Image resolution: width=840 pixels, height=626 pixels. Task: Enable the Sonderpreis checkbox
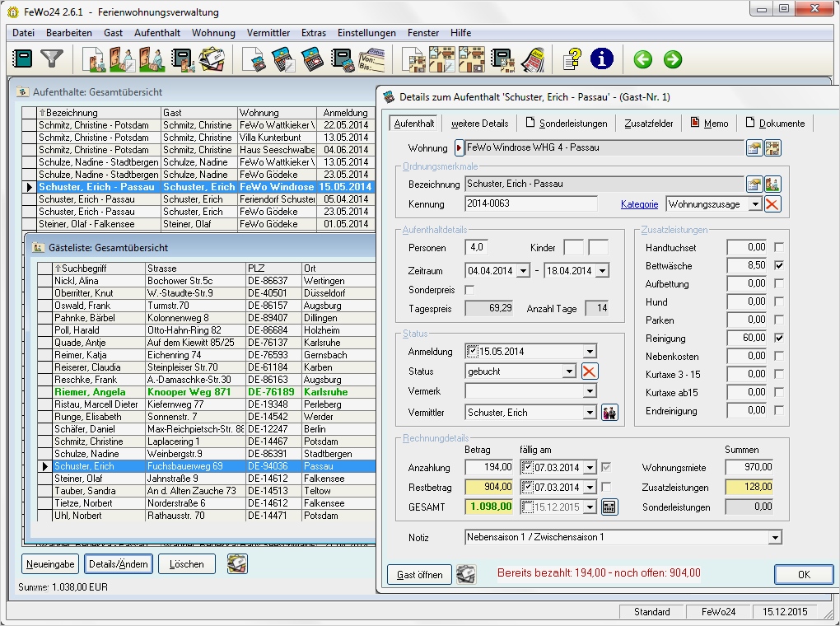pos(470,290)
